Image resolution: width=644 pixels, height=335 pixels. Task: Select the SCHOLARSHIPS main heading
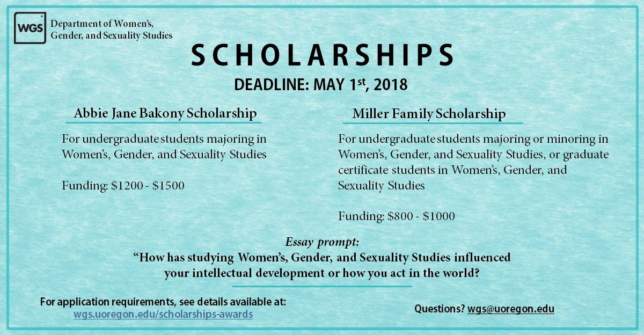(x=323, y=56)
